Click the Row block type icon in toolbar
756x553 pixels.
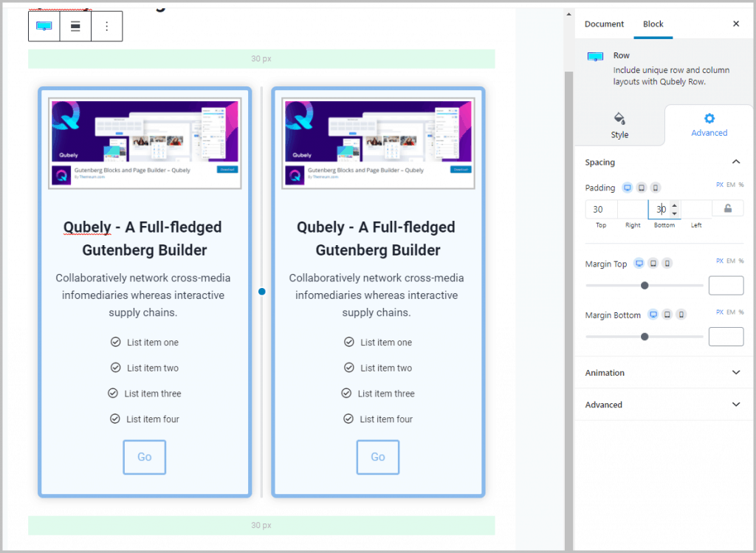44,26
